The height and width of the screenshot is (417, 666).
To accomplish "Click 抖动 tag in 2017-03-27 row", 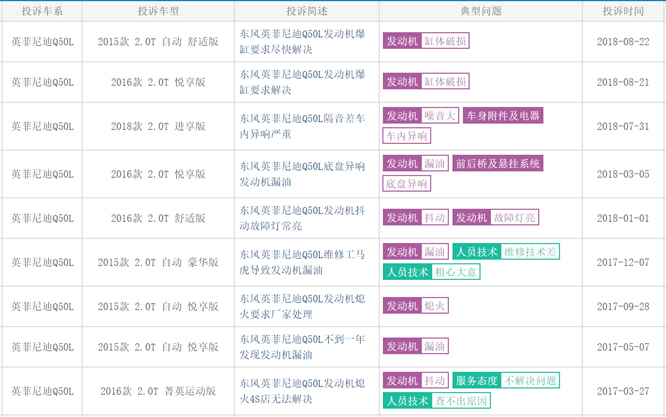I will pyautogui.click(x=435, y=380).
